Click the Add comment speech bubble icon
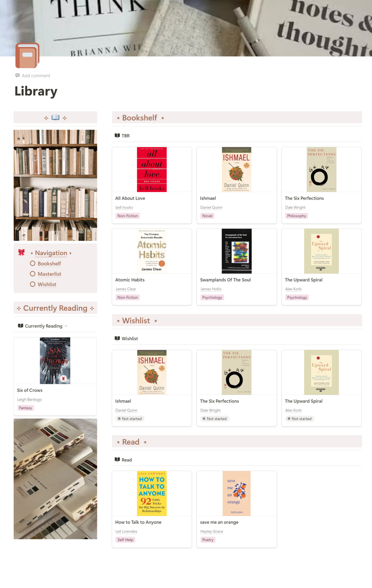 17,76
